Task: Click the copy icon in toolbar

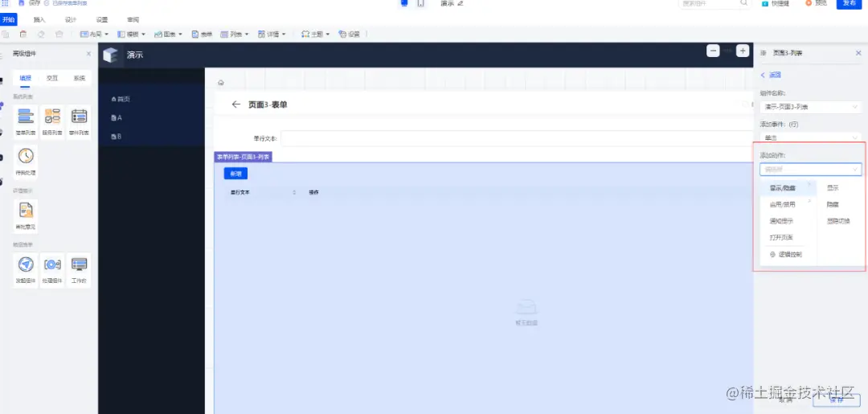Action: (x=6, y=35)
